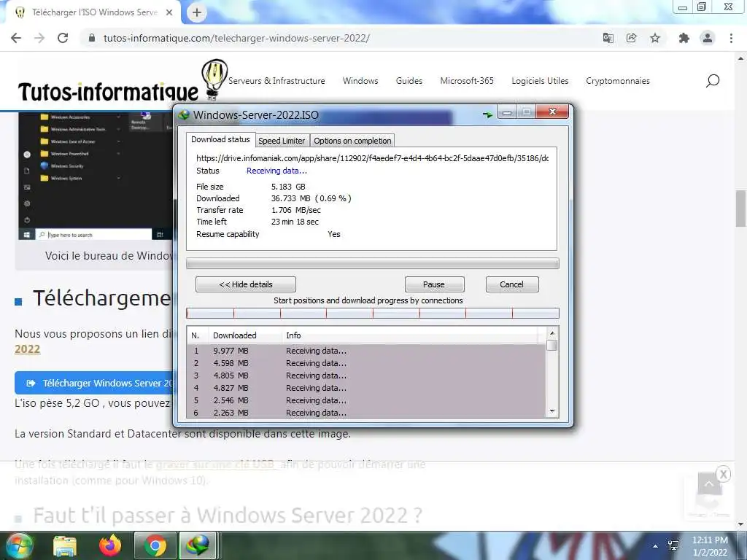Open the Speed Limiter tab

[282, 141]
